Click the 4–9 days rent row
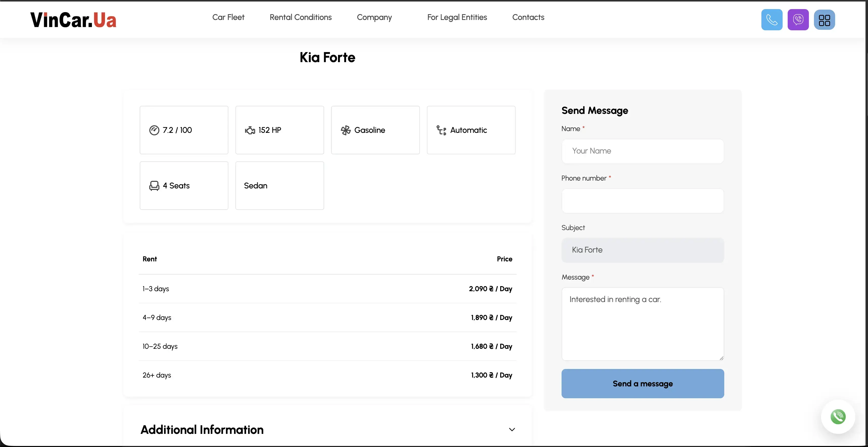Screen dimensions: 868x447 click(x=327, y=318)
